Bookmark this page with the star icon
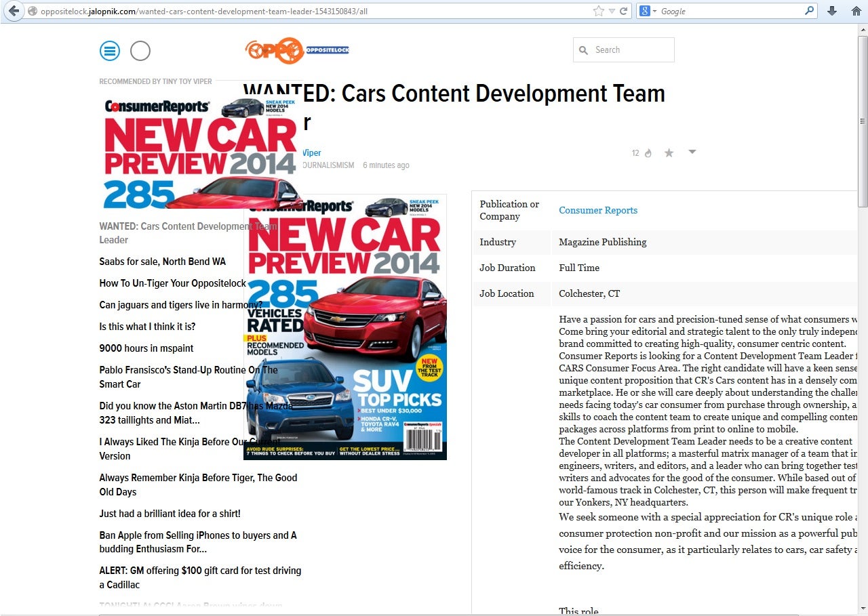 point(598,11)
